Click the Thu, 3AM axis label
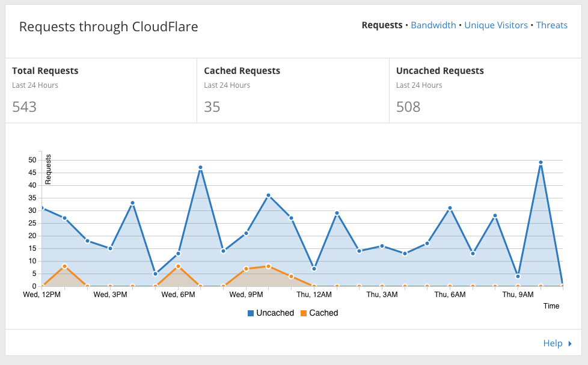588x365 pixels. pos(382,295)
